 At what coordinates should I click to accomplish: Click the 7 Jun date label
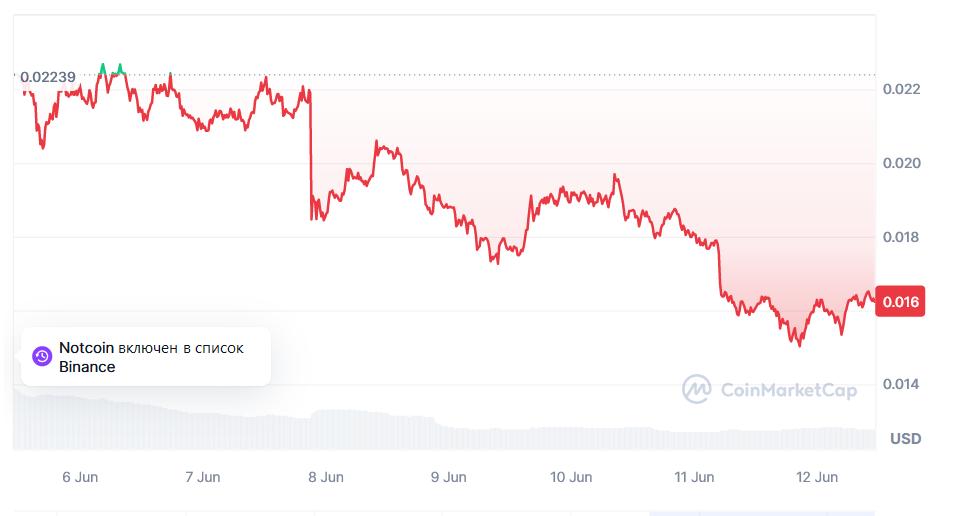coord(202,477)
